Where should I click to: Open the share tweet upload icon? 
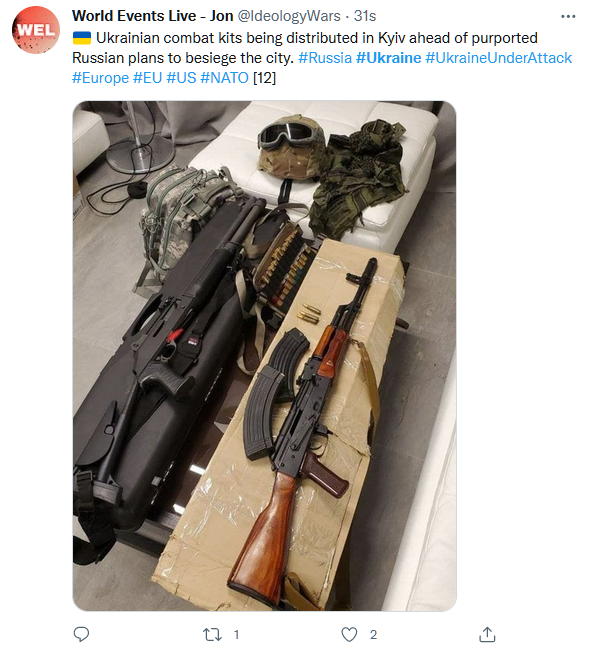pos(487,634)
